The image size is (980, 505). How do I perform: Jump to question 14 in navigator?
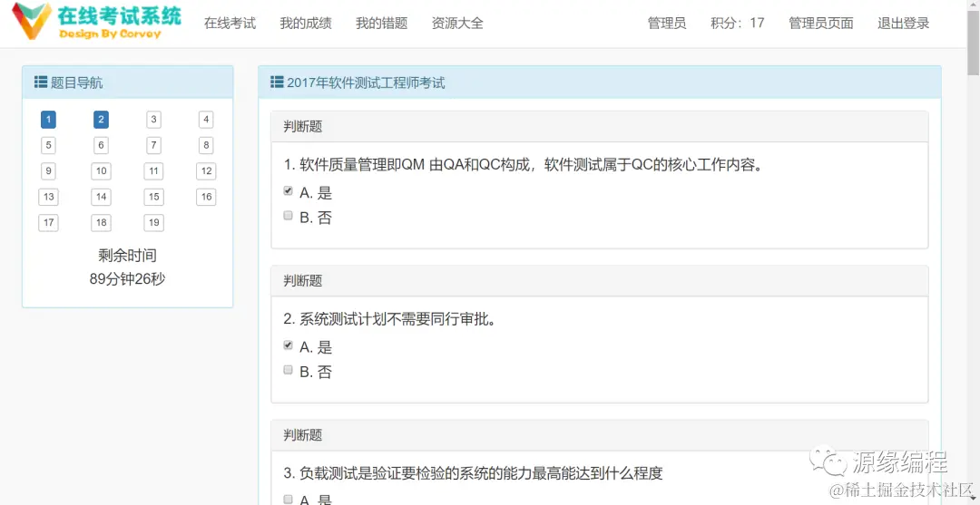(102, 198)
